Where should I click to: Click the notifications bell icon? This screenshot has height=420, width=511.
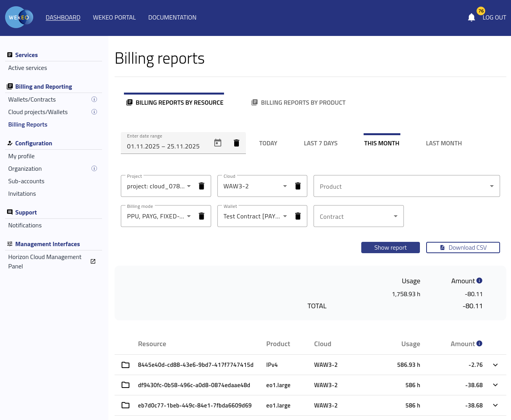pyautogui.click(x=471, y=18)
